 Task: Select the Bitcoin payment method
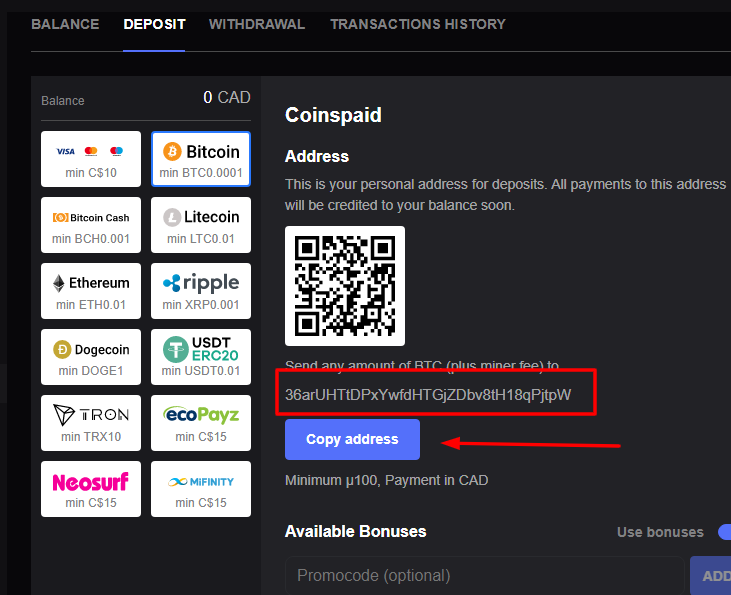pyautogui.click(x=201, y=159)
